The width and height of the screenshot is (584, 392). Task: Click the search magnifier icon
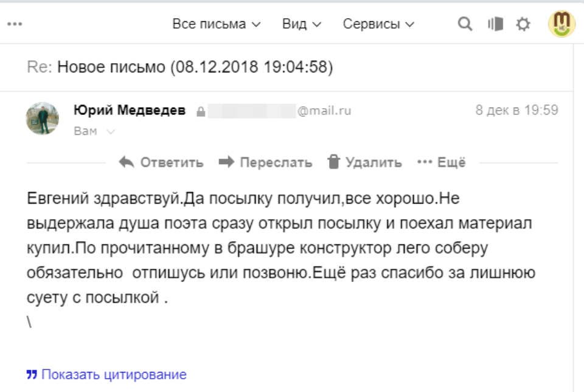(x=465, y=24)
